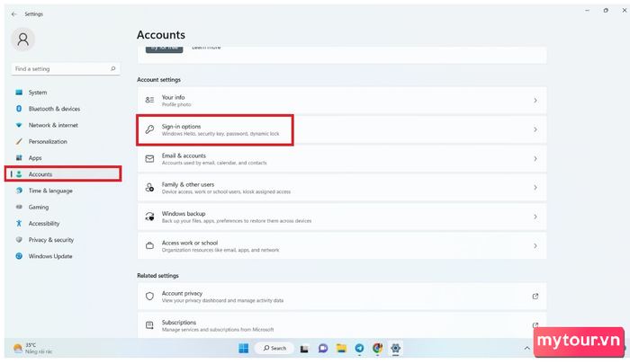Image resolution: width=630 pixels, height=364 pixels.
Task: Select Accounts in the sidebar
Action: [63, 174]
